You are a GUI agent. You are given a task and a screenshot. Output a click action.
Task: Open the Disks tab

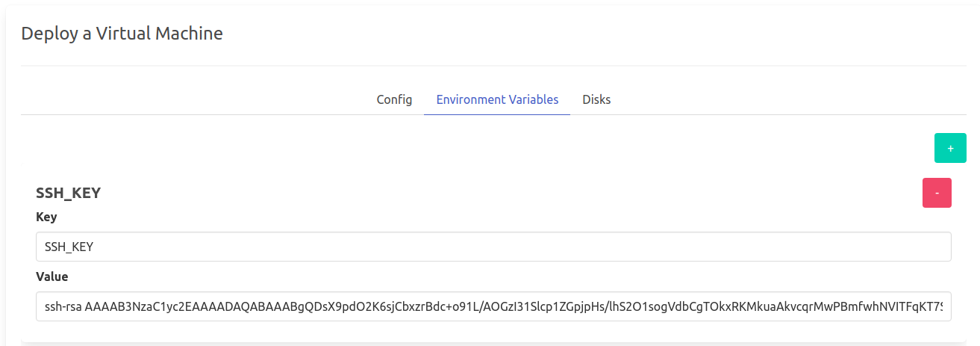(x=596, y=99)
